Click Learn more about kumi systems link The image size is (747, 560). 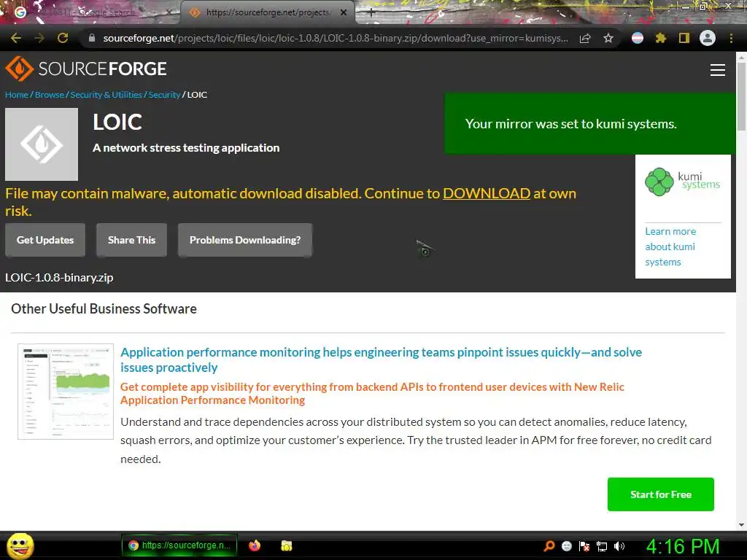(670, 246)
